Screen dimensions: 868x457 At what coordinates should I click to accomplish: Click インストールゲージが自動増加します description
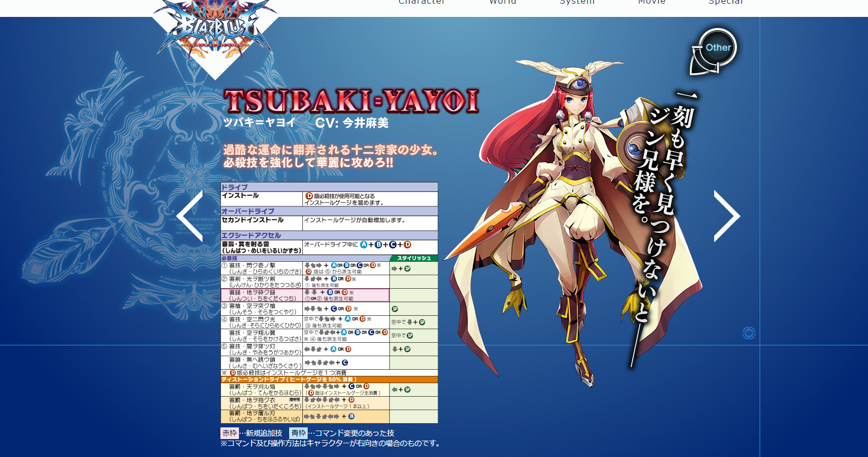coord(355,220)
